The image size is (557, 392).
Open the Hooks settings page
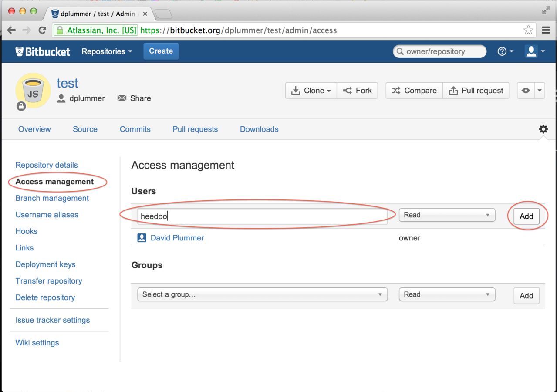click(x=27, y=231)
